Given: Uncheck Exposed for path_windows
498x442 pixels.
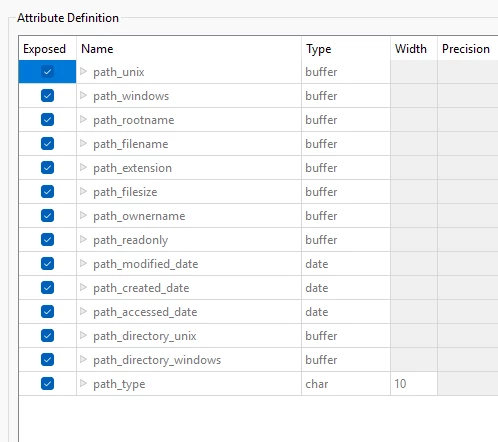Looking at the screenshot, I should tap(47, 96).
